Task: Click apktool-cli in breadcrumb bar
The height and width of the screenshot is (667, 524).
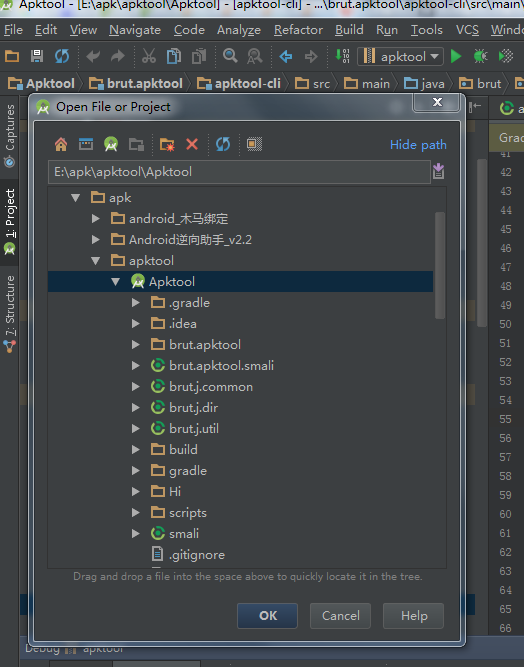Action: (x=239, y=84)
